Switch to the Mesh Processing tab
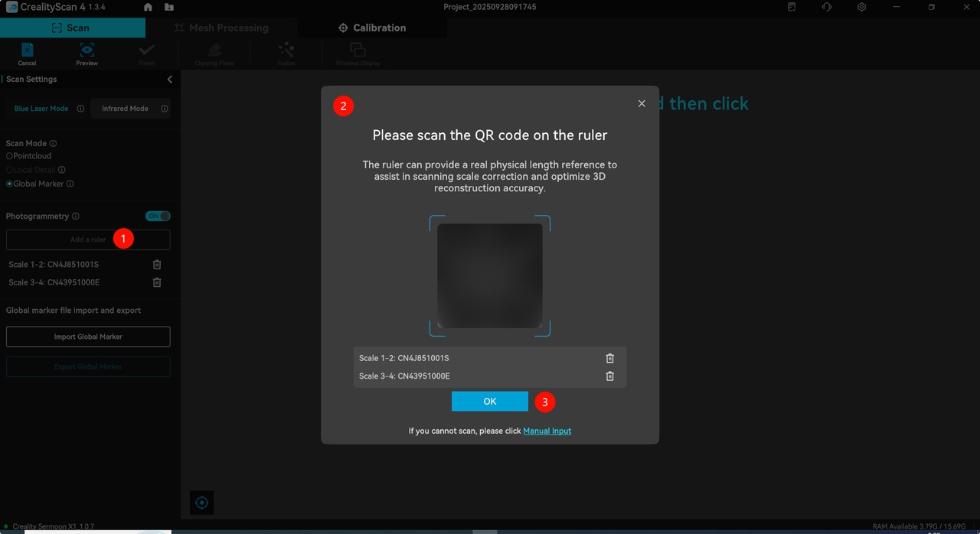The image size is (980, 534). 221,28
